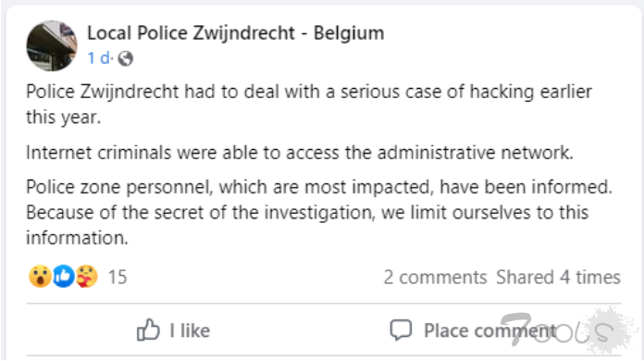Click the Tools watermark logo

click(569, 330)
